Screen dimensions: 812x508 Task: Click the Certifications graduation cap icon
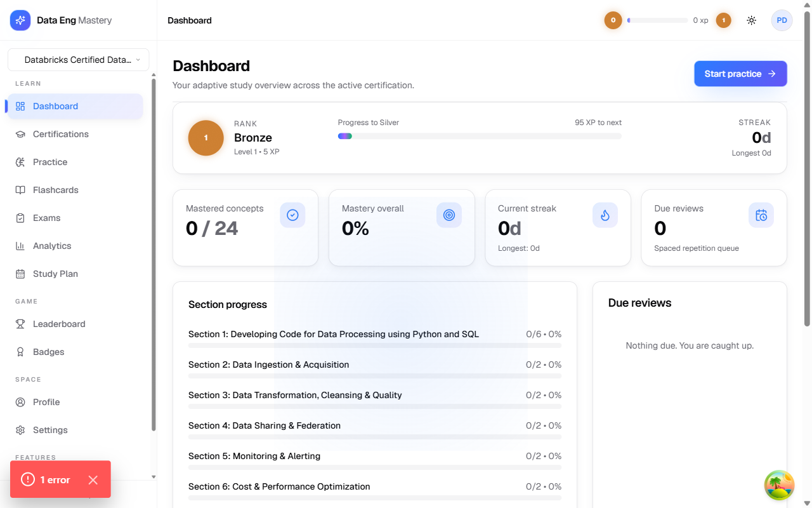[20, 134]
